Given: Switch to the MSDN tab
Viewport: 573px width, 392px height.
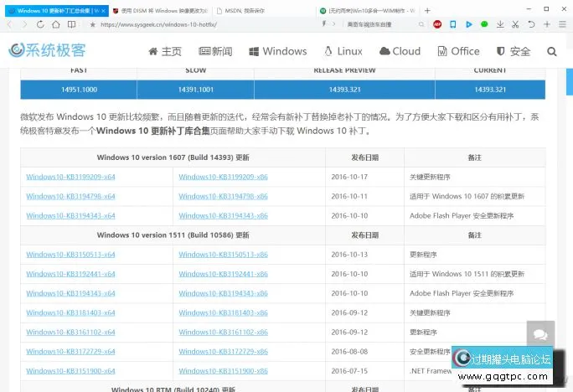Looking at the screenshot, I should [x=265, y=11].
